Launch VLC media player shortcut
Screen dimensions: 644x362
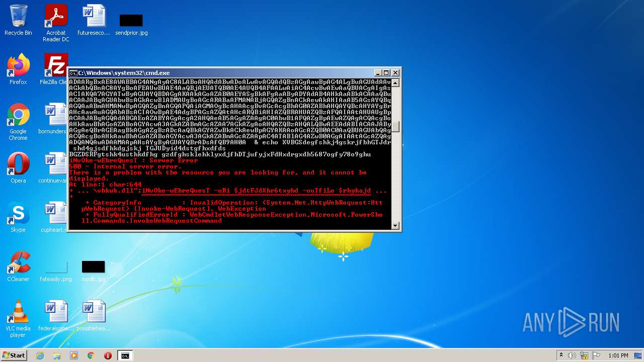pyautogui.click(x=18, y=319)
